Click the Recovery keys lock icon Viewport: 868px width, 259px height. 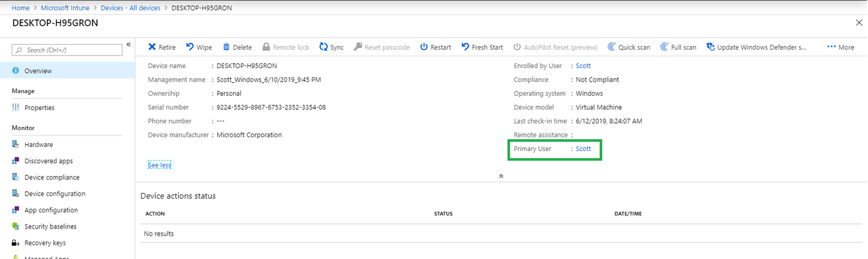click(16, 243)
